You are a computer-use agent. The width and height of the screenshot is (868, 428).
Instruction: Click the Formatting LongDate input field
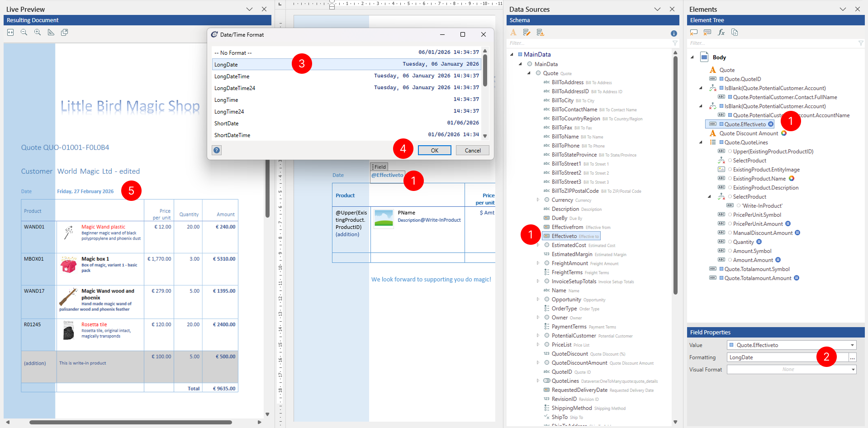pyautogui.click(x=787, y=357)
